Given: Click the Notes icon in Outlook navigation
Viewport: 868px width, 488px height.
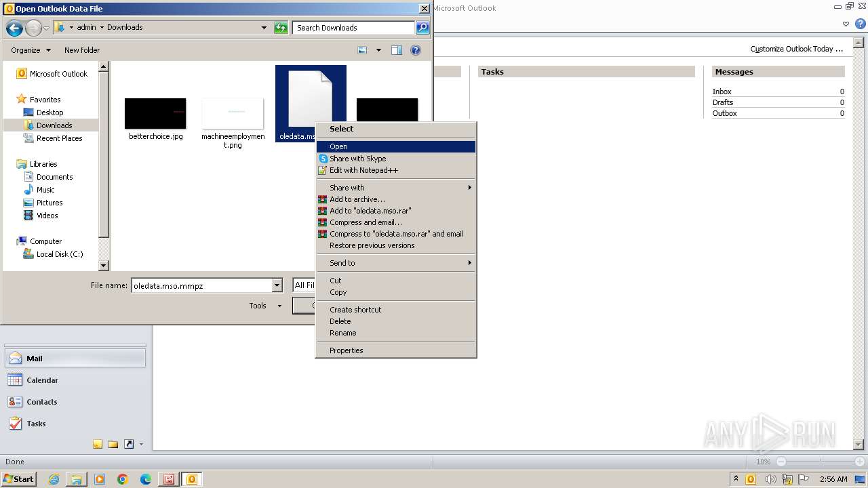Looking at the screenshot, I should [98, 444].
